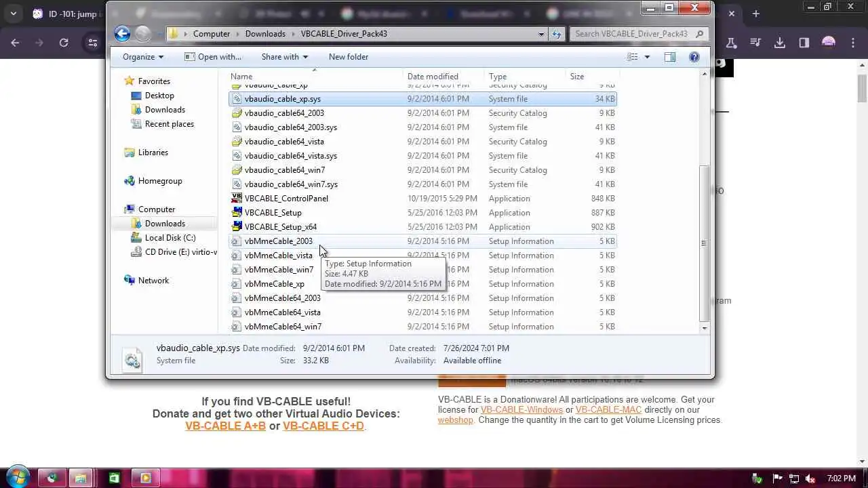Image resolution: width=868 pixels, height=488 pixels.
Task: Click the file list vertical scrollbar thumb
Action: [x=703, y=243]
